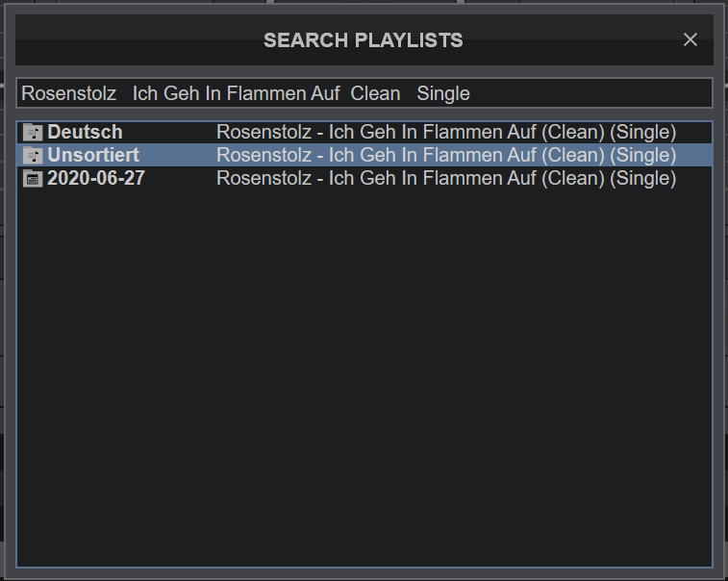
Task: Click the playlist folder icon beside Unsortiert
Action: (33, 155)
